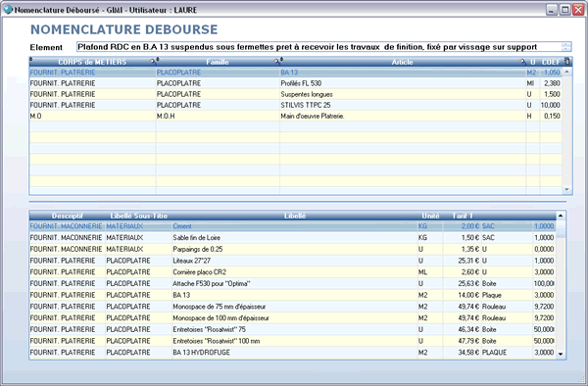Screen dimensions: 588x386
Task: Click the stepper arrows in the Element field
Action: [x=566, y=47]
